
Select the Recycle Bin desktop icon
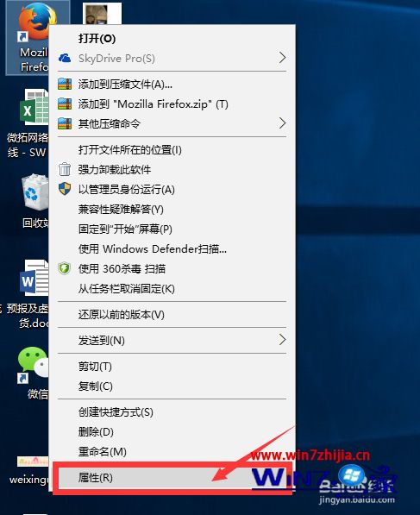point(34,192)
